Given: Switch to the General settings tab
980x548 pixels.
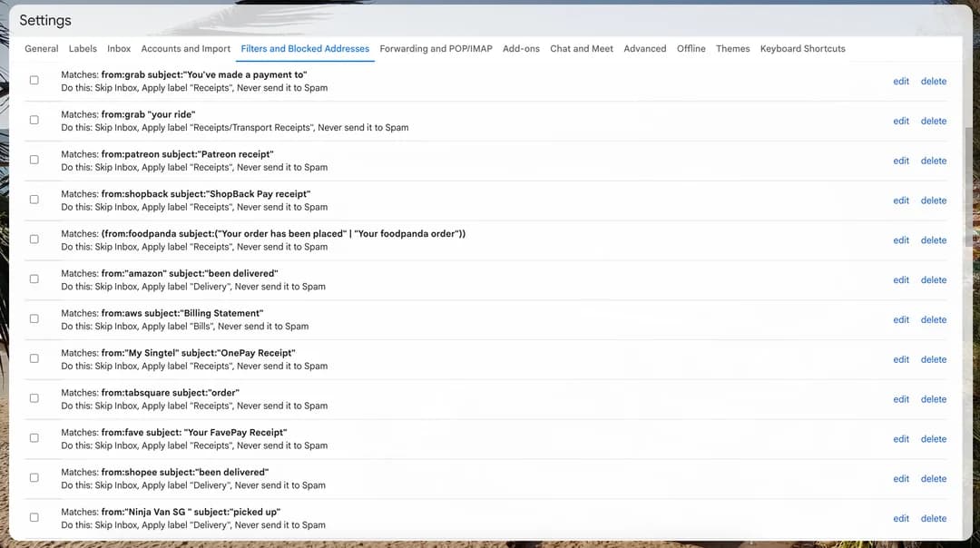Looking at the screenshot, I should pyautogui.click(x=41, y=48).
